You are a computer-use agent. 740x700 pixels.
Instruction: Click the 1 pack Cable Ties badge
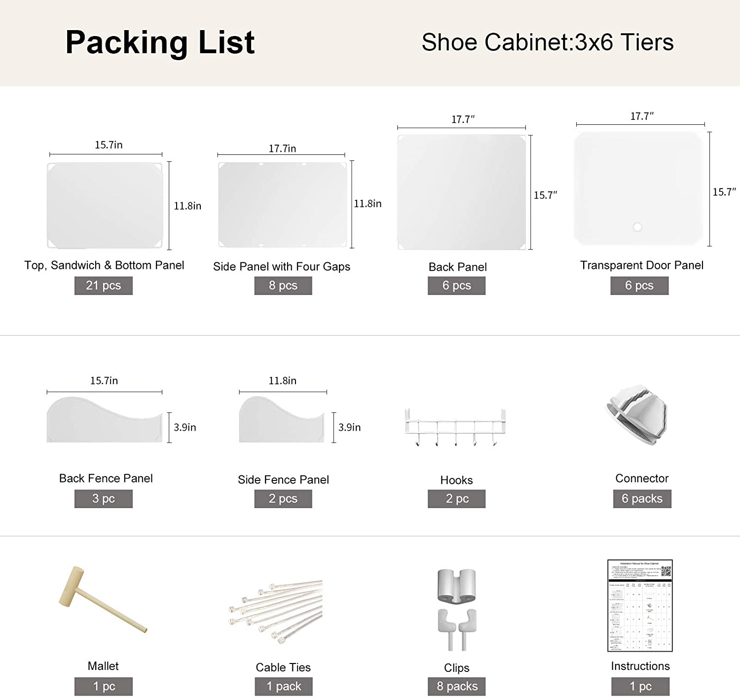[x=284, y=686]
